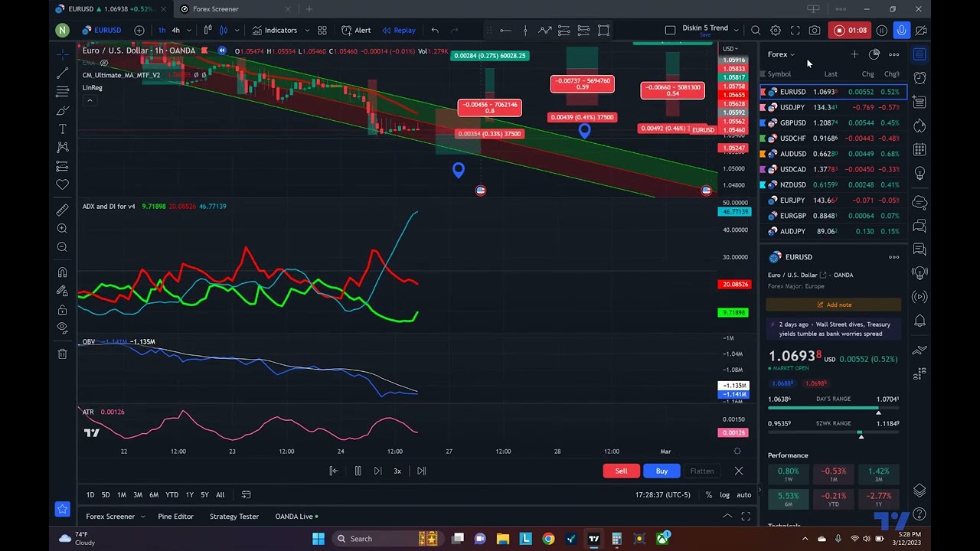This screenshot has width=980, height=551.
Task: Add symbol to Forex watchlist plus icon
Action: [854, 54]
